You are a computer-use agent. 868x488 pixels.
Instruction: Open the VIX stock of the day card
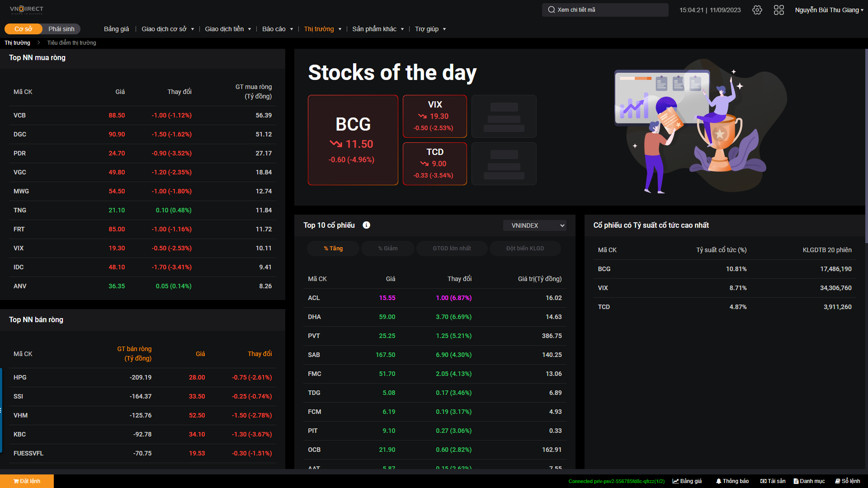[x=435, y=116]
